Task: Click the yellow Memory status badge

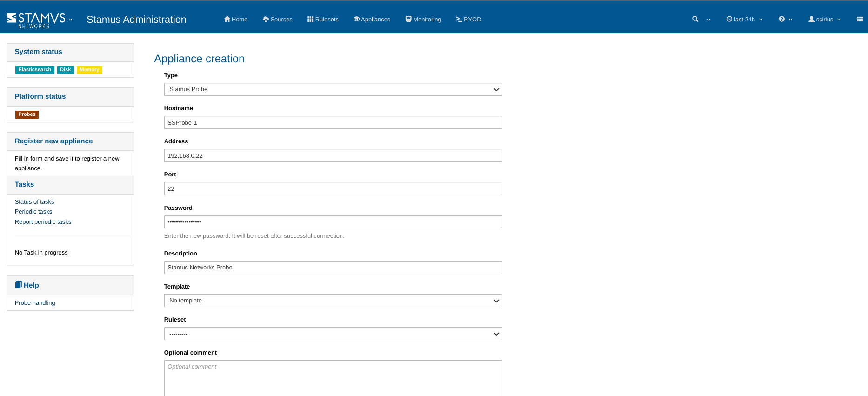Action: click(x=89, y=70)
